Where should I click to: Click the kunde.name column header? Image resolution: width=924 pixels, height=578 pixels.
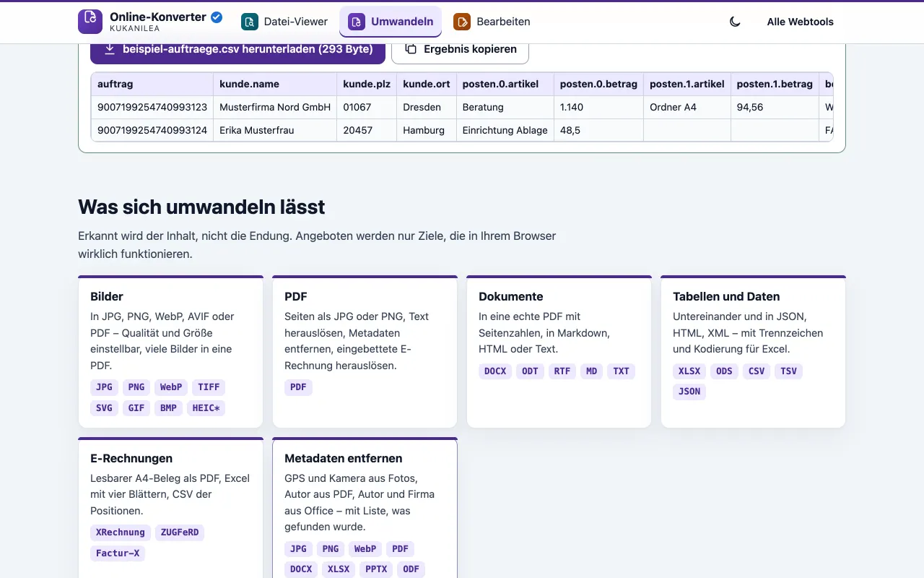(275, 84)
